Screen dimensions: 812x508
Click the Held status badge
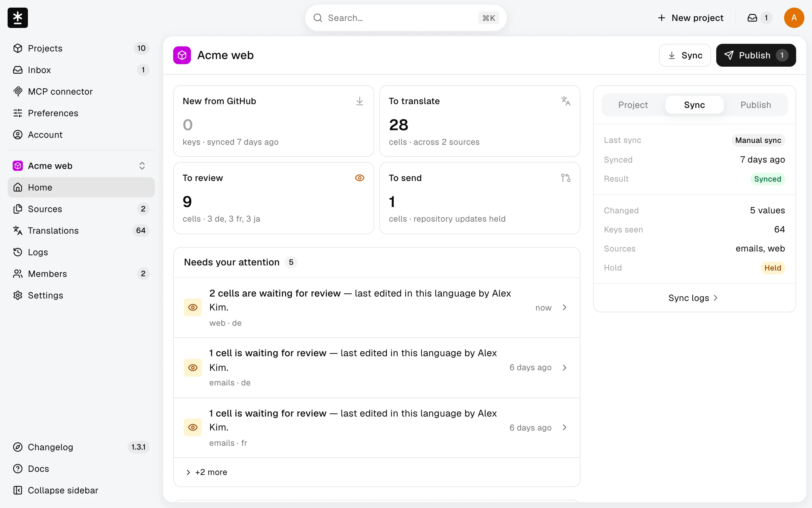tap(772, 268)
